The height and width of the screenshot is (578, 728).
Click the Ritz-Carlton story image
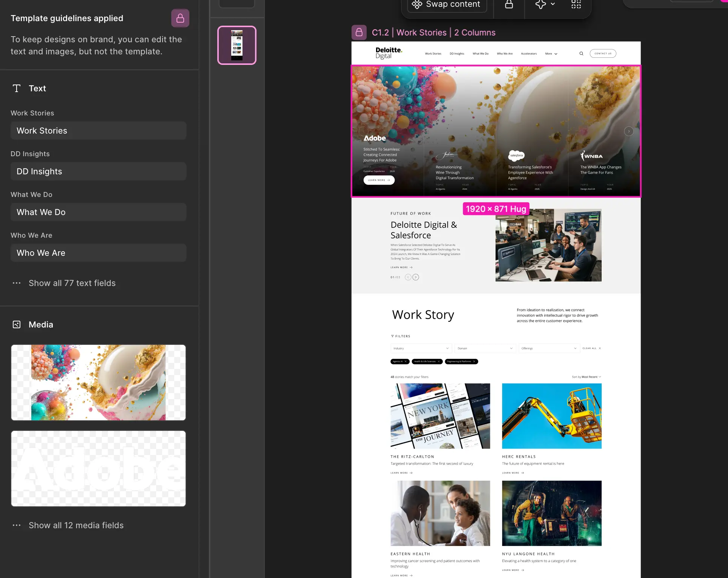440,416
